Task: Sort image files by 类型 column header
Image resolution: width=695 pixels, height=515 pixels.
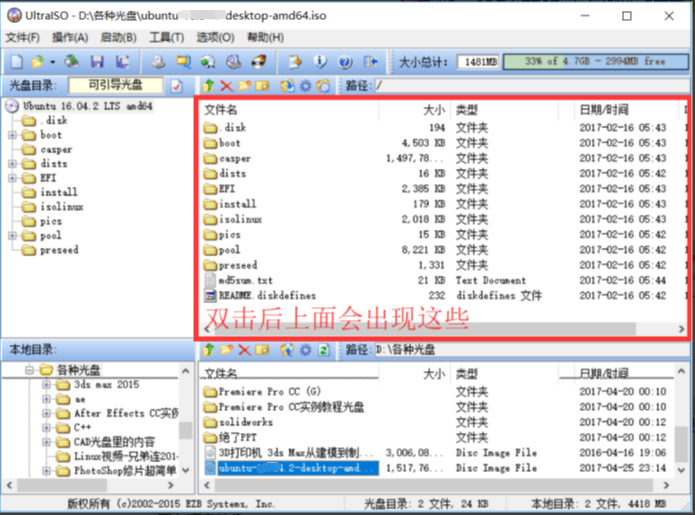Action: coord(504,110)
